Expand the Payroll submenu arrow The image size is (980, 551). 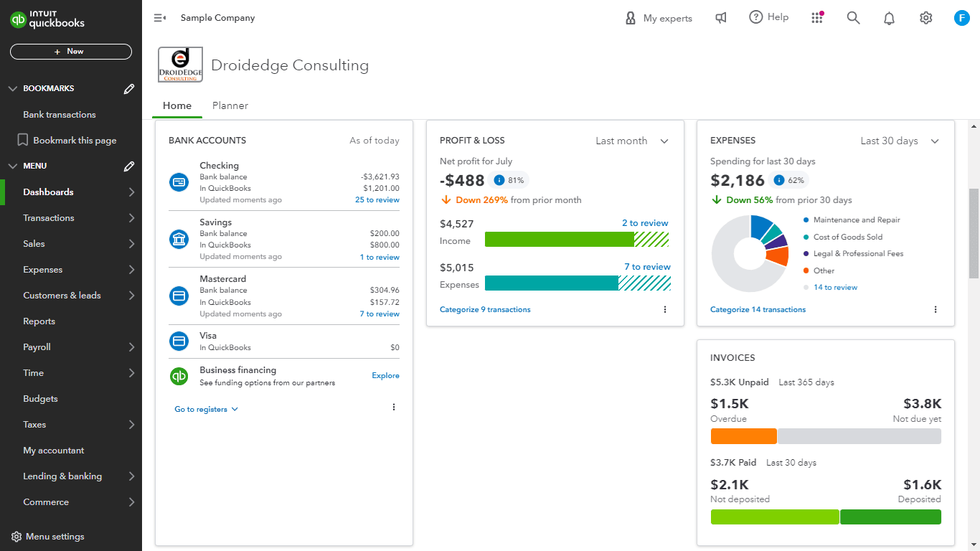coord(131,347)
